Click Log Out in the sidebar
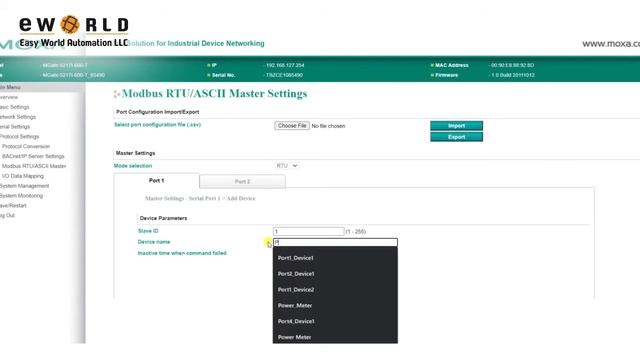Image resolution: width=640 pixels, height=360 pixels. 7,215
